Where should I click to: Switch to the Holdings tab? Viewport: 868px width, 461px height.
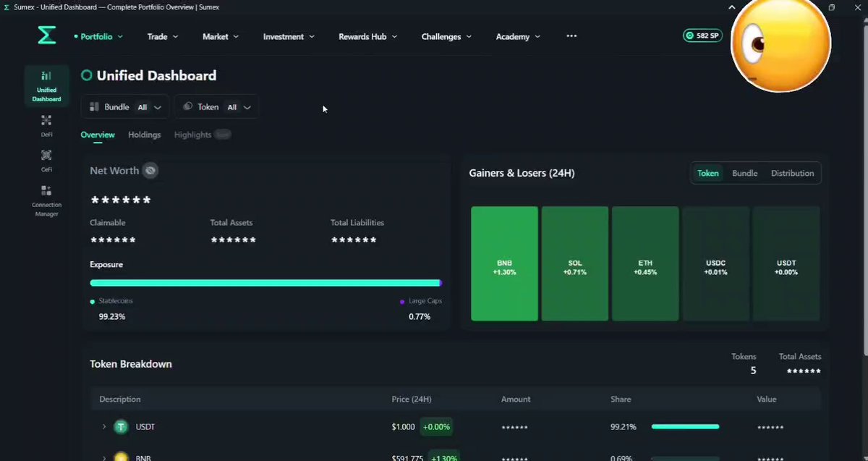(x=145, y=135)
